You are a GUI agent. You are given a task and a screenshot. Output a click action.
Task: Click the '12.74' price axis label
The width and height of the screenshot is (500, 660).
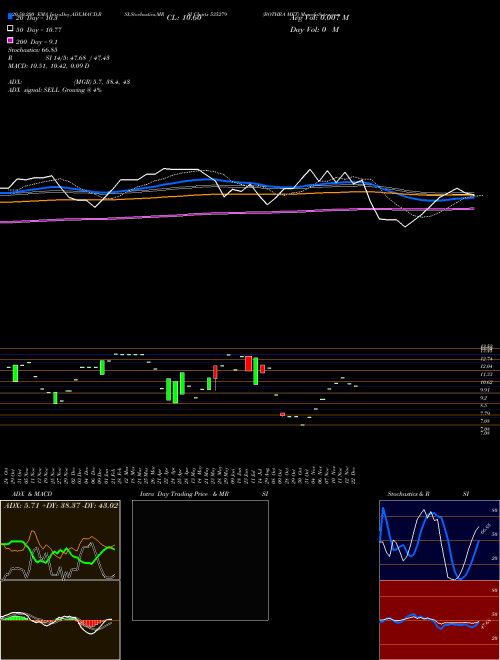click(x=486, y=359)
